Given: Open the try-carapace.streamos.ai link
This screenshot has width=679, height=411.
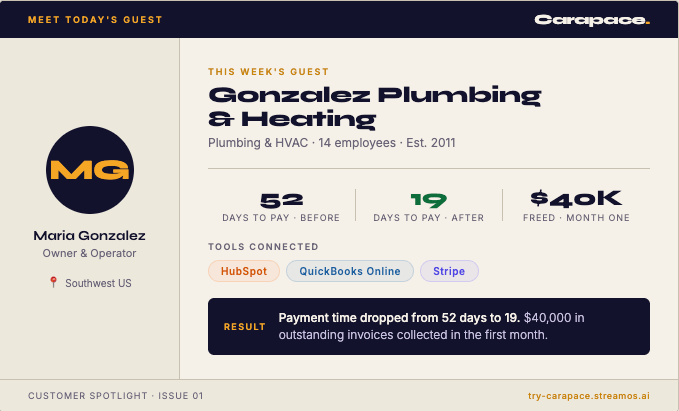Looking at the screenshot, I should point(588,396).
